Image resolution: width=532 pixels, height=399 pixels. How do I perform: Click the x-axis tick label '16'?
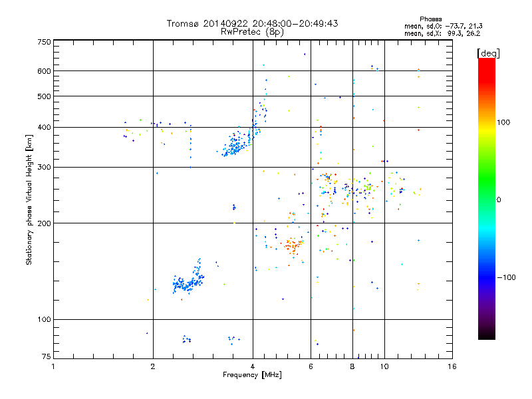(x=452, y=366)
